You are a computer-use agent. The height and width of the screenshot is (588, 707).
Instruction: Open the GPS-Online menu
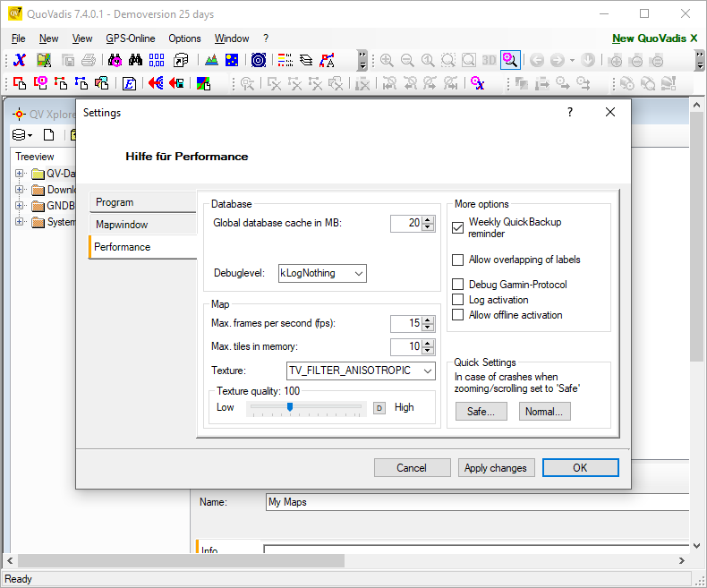coord(130,38)
